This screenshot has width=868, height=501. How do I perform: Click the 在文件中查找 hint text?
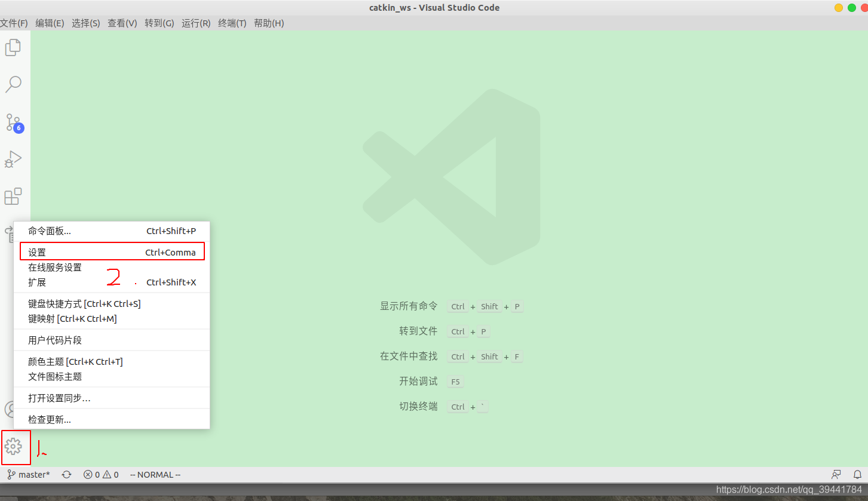tap(409, 356)
